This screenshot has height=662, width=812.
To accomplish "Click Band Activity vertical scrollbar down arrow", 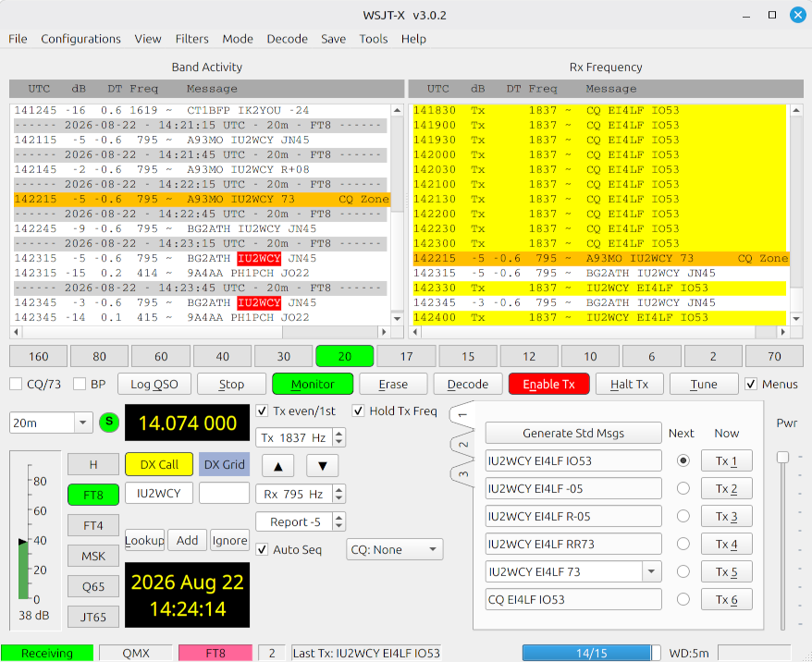I will (397, 318).
